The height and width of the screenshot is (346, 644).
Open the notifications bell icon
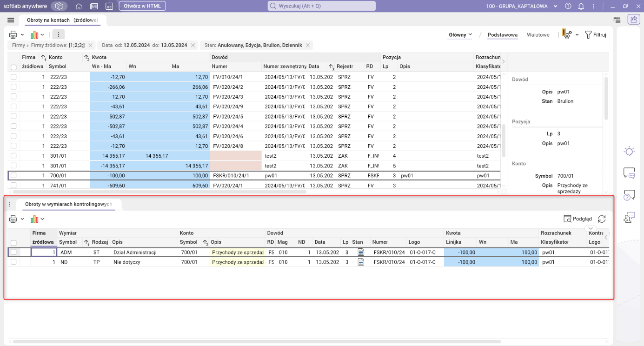581,6
